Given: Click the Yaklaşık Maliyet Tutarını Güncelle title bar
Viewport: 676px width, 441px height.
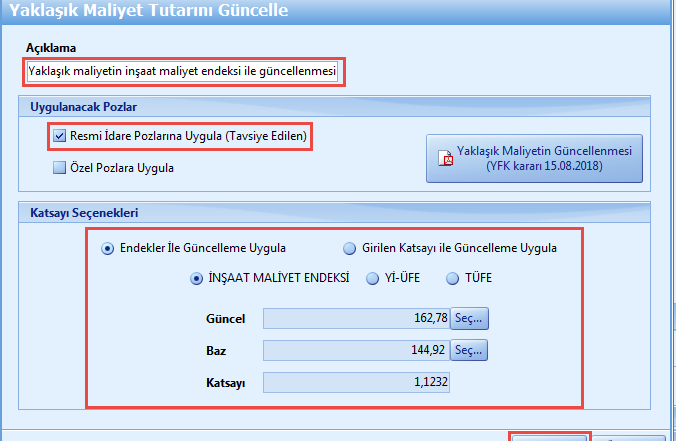Looking at the screenshot, I should coord(338,13).
